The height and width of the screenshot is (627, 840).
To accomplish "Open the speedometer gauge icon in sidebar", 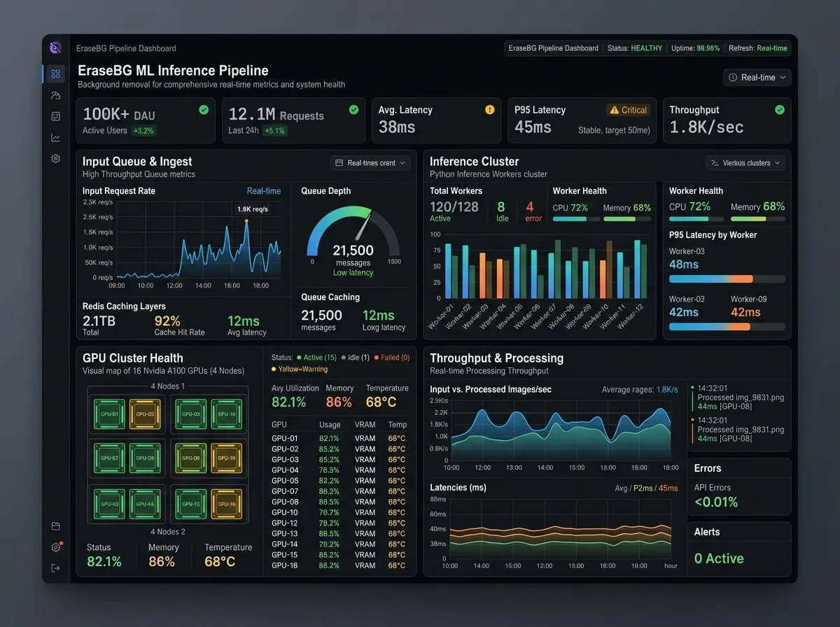I will [55, 95].
